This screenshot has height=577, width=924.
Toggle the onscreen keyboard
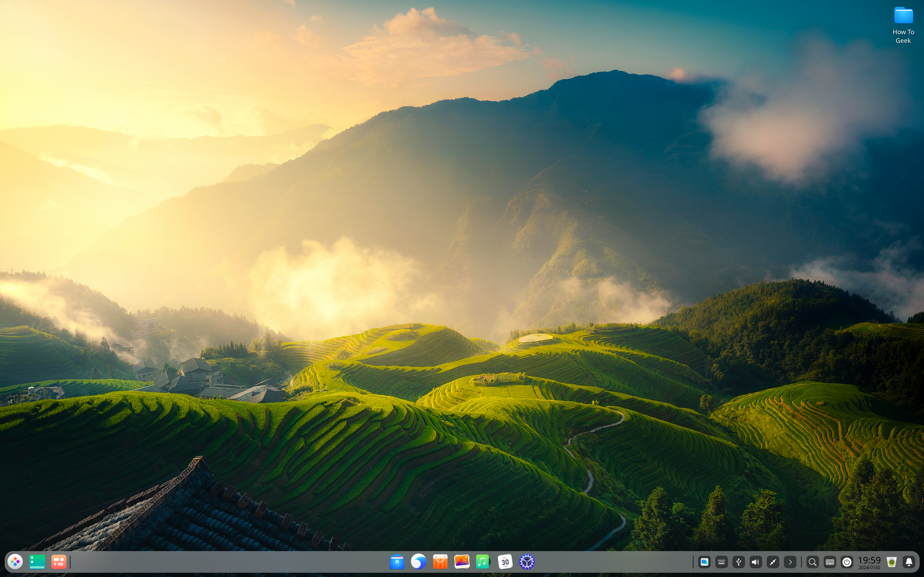[830, 562]
